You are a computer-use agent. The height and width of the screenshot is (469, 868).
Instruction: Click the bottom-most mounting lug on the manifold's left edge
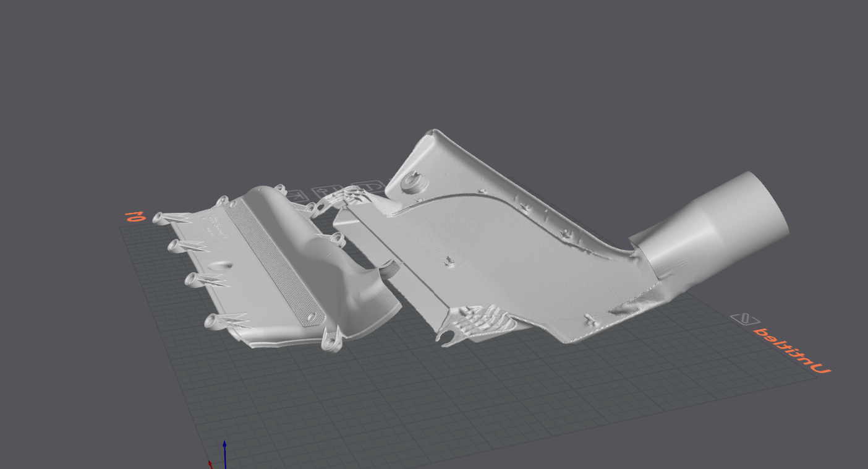[x=213, y=321]
